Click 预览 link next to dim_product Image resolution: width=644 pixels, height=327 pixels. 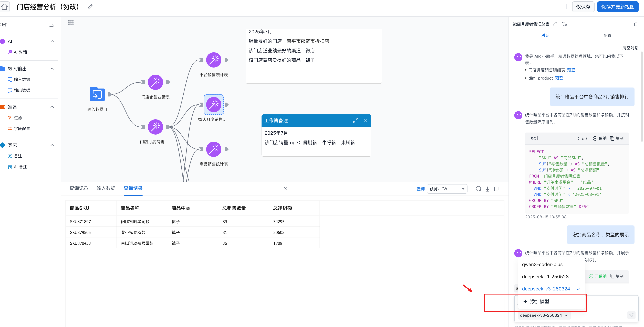coord(559,78)
